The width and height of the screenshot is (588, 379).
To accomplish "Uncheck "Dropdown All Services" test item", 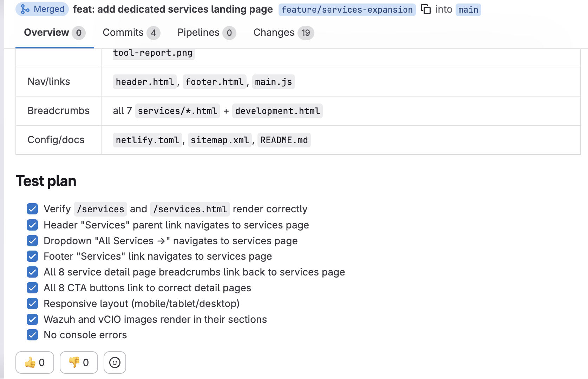I will tap(32, 241).
